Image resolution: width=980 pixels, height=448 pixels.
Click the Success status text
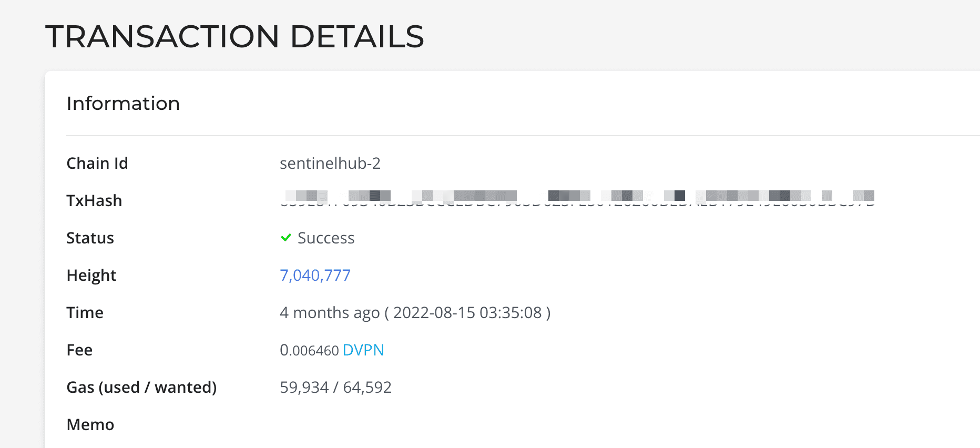(x=326, y=238)
